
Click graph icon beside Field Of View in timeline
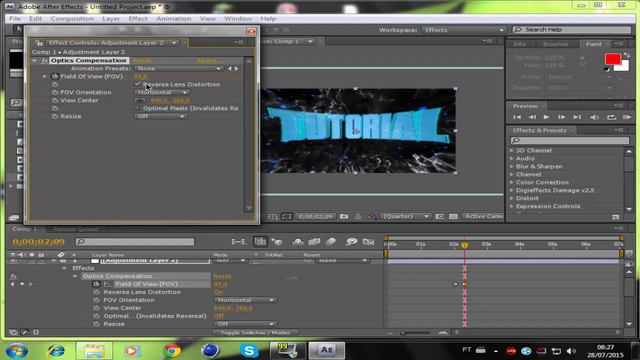click(107, 284)
